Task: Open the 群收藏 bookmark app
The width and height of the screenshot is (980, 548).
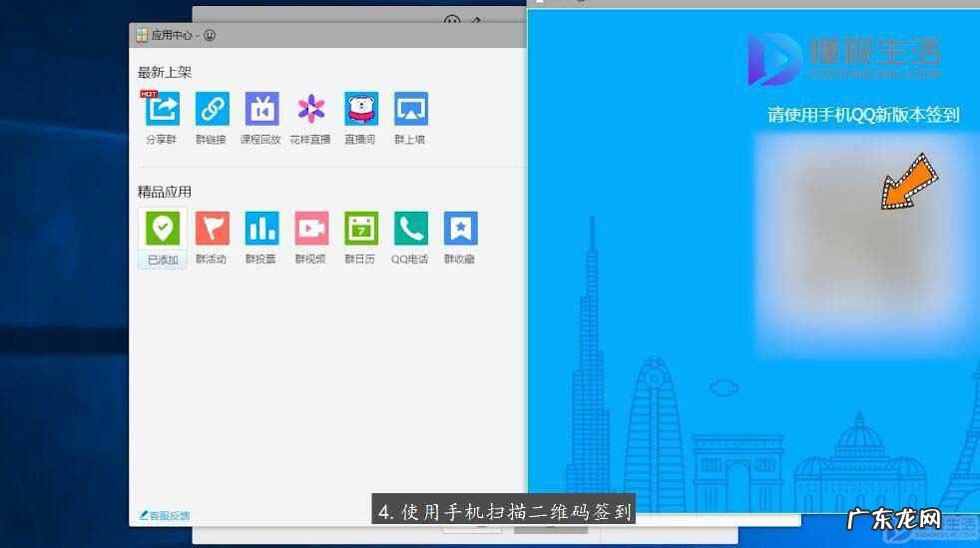Action: click(461, 228)
